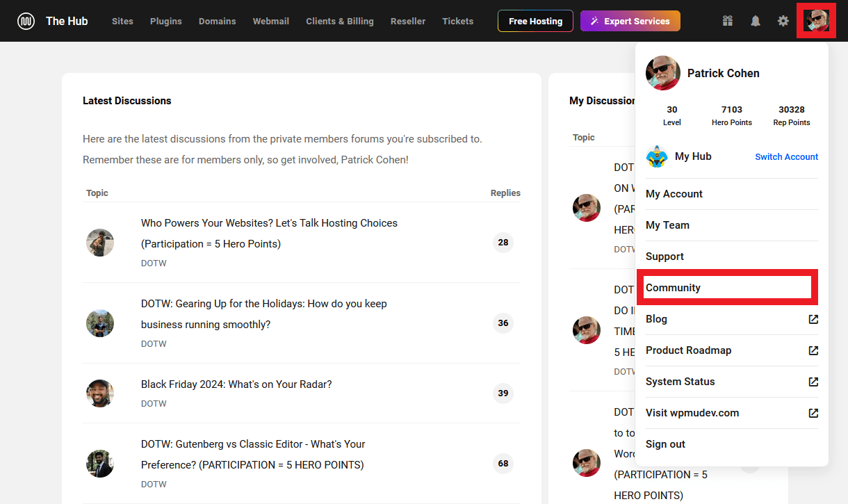Click first avatar in My Discussions panel
The width and height of the screenshot is (848, 504).
coord(587,208)
